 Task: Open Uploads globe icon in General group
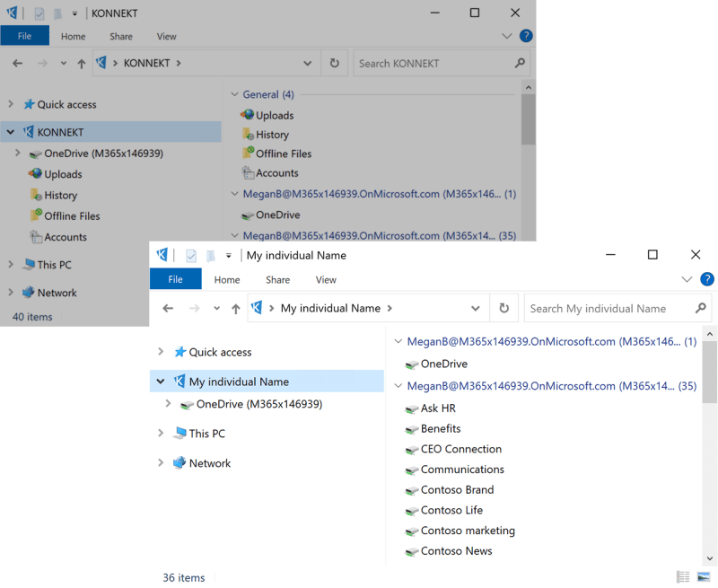248,115
